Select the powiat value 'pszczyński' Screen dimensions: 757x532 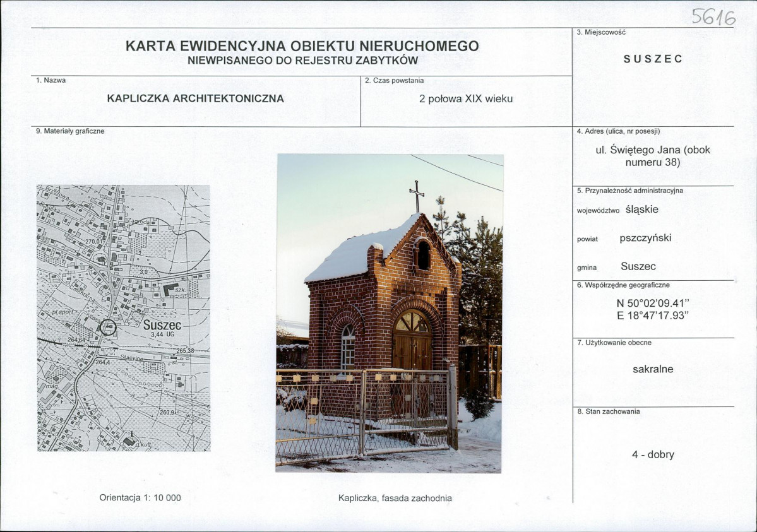click(x=645, y=238)
